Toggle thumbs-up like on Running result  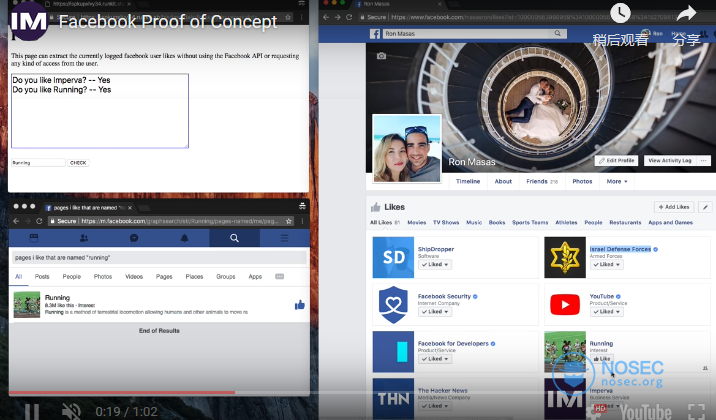click(x=300, y=304)
